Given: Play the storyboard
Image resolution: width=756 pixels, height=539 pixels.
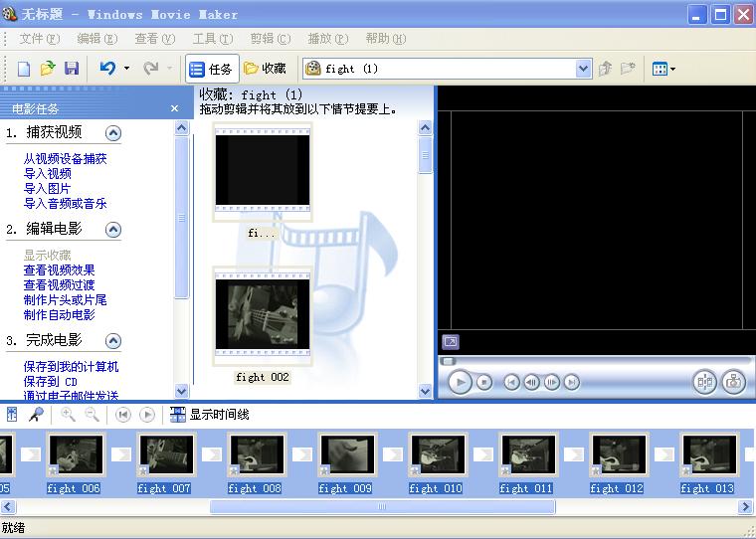Looking at the screenshot, I should coord(147,415).
